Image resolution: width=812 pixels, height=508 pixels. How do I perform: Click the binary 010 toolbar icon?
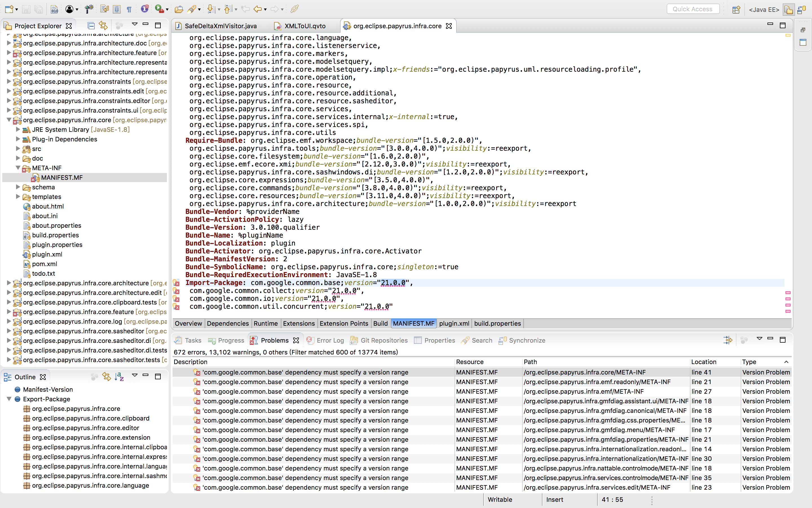coord(54,9)
